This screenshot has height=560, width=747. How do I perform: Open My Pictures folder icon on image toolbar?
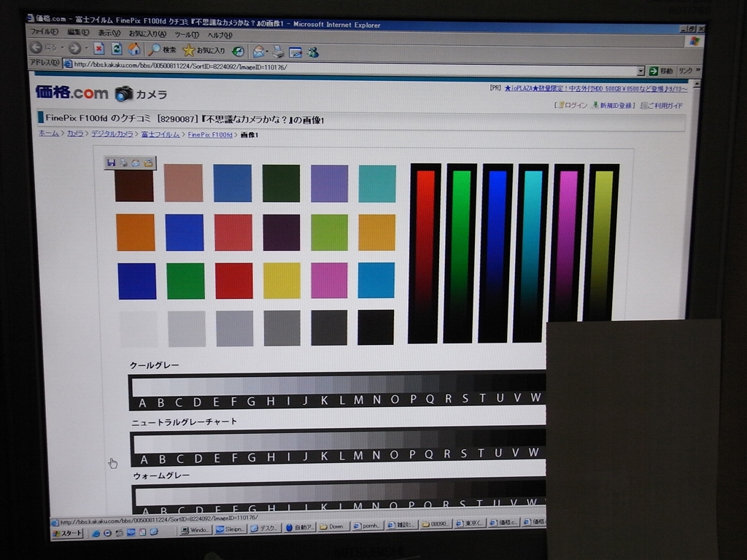(148, 163)
